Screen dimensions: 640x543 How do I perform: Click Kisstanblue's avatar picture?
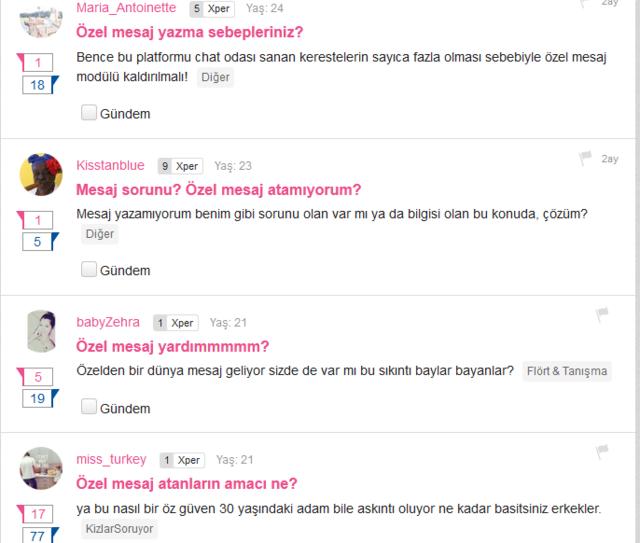click(x=41, y=174)
